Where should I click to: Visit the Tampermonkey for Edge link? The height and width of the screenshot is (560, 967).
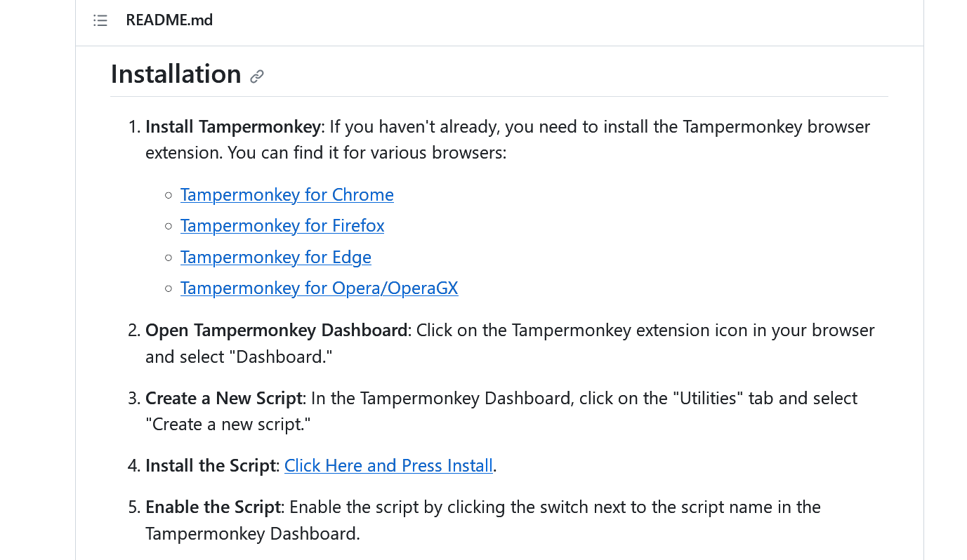click(x=275, y=257)
